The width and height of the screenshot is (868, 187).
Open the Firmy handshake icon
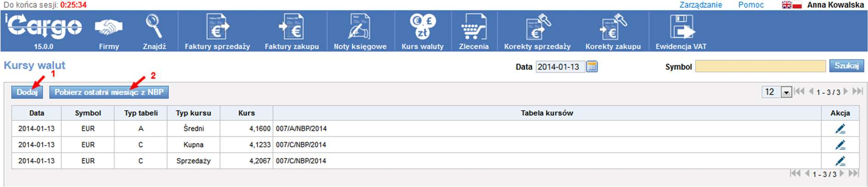pos(109,28)
